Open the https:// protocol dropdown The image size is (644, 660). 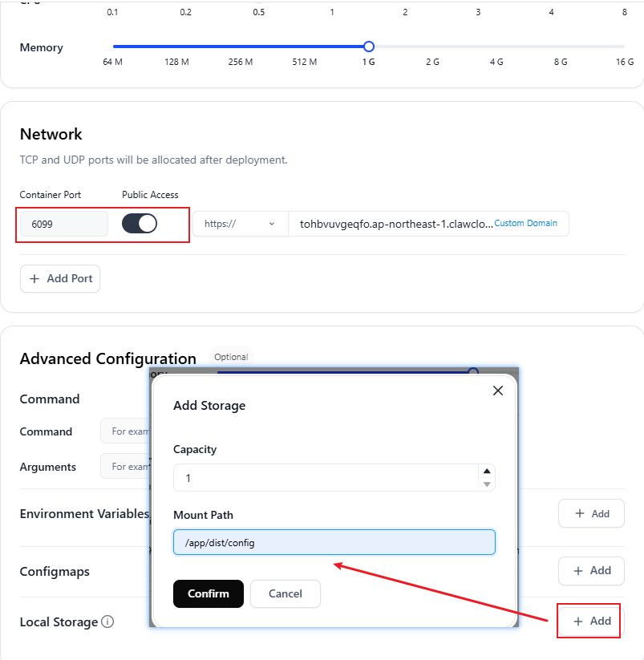(239, 224)
